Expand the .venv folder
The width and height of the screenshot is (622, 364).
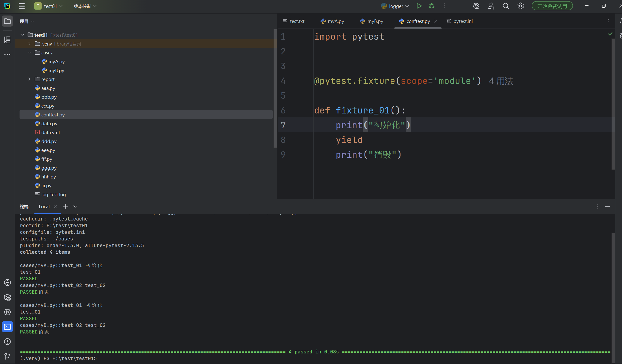click(29, 44)
